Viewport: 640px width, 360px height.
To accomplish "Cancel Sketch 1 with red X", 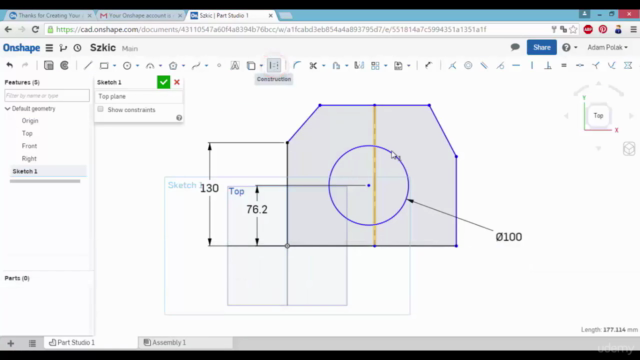I will click(177, 82).
